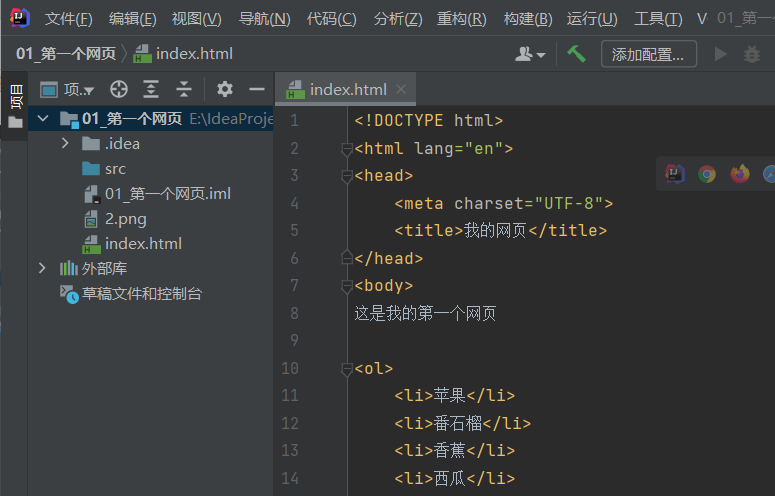Open the 分析(Z) menu
775x496 pixels.
[x=398, y=19]
